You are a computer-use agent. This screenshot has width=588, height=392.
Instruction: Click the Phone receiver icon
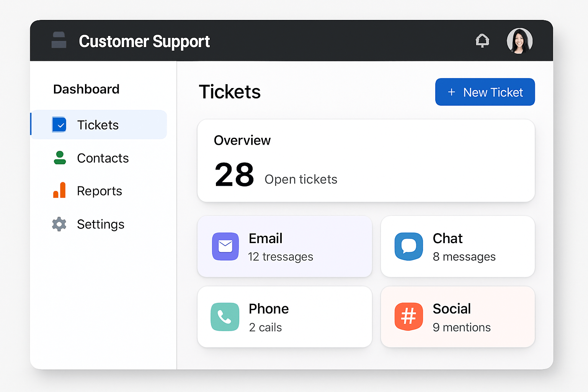225,317
